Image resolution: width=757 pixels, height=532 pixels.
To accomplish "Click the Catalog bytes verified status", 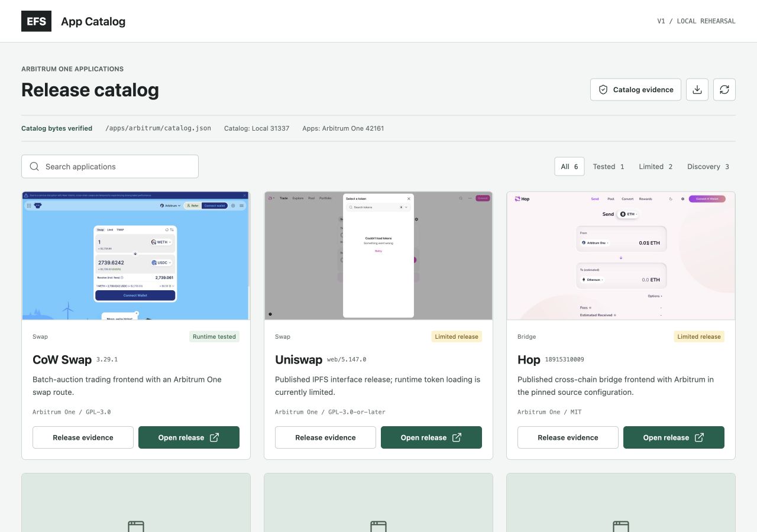I will point(57,128).
